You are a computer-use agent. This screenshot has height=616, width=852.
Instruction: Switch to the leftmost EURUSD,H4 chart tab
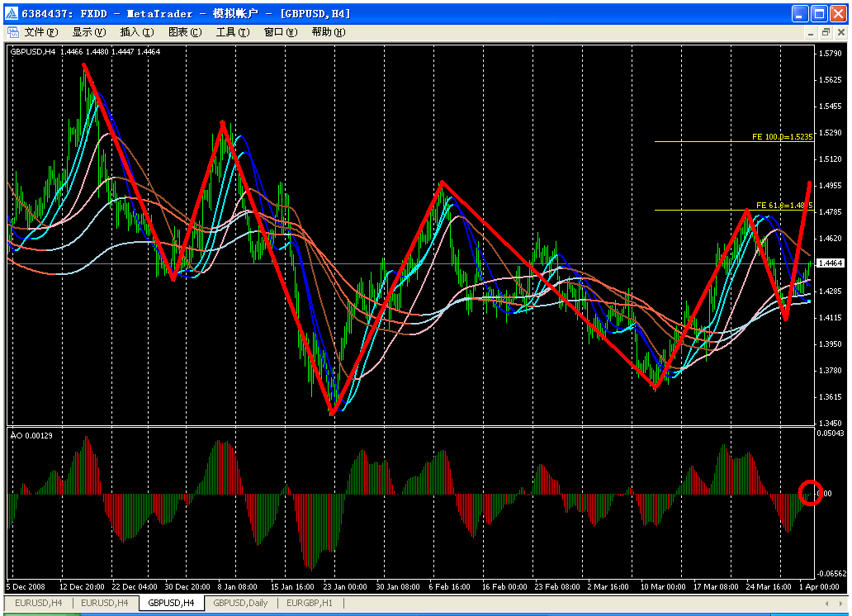pos(38,604)
